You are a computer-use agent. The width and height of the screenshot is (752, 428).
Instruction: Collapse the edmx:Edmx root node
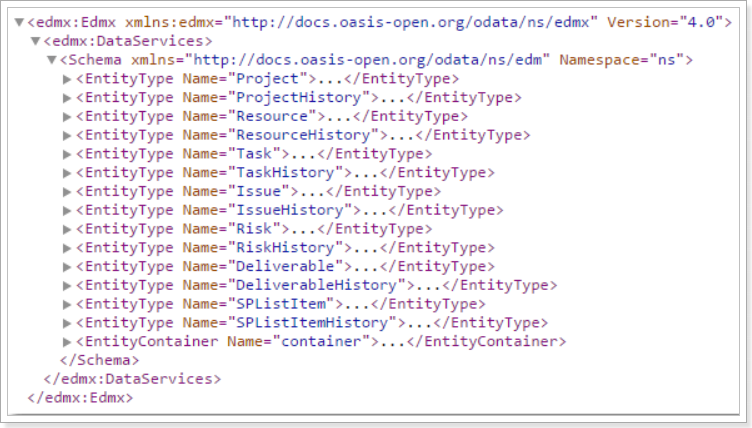20,22
